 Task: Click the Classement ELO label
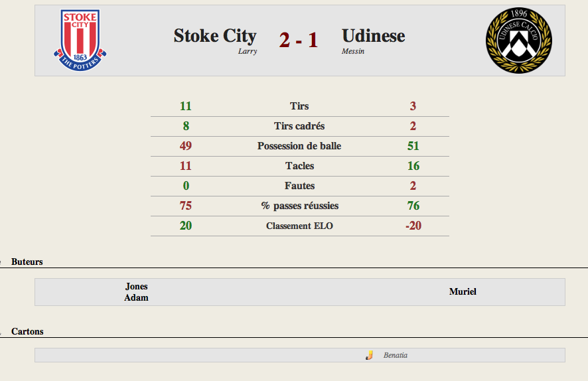point(299,226)
